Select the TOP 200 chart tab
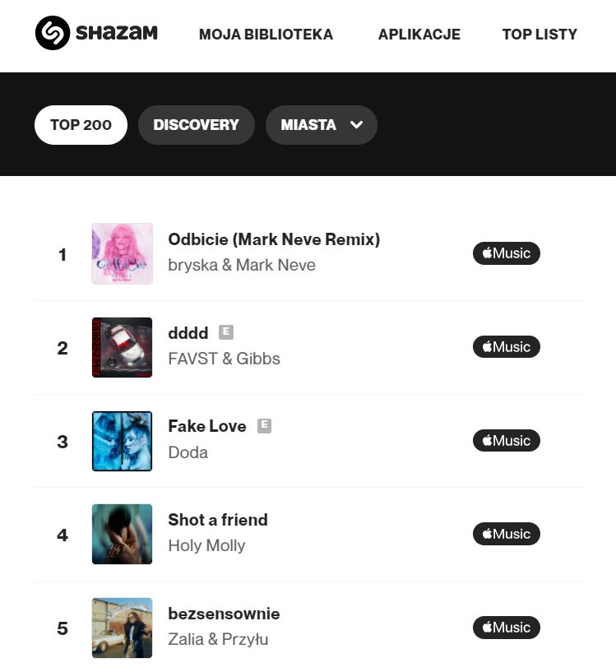Screen dimensions: 616x672 pos(81,125)
